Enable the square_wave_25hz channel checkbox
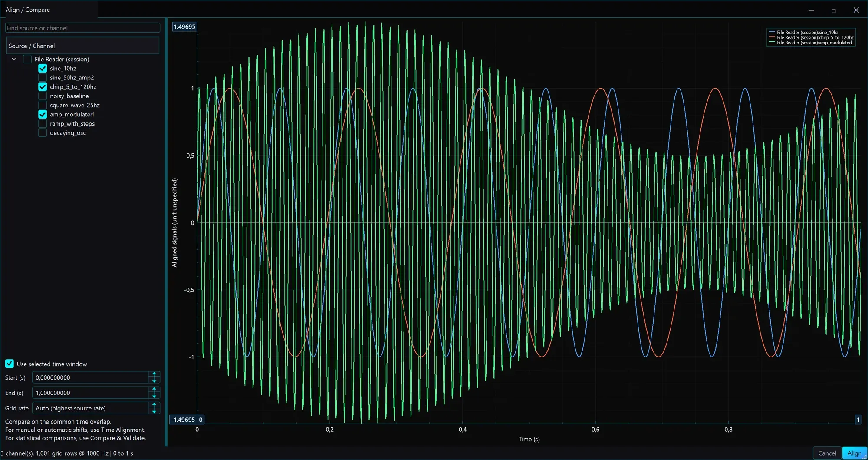The height and width of the screenshot is (460, 868). (x=43, y=105)
